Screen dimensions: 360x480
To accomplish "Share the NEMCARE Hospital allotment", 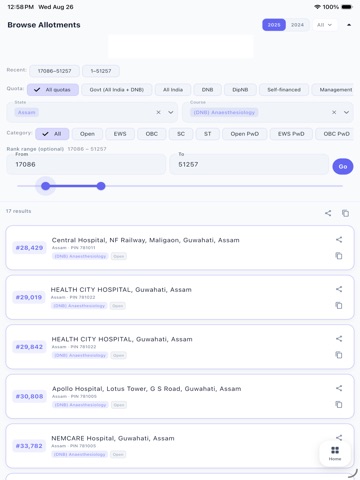I will coord(339,437).
